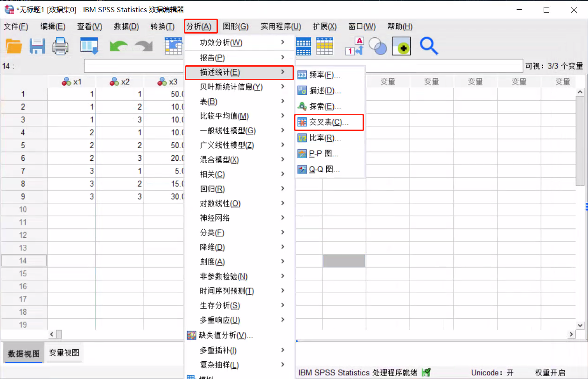Click the horizontal scrollbar left arrow
The height and width of the screenshot is (379, 588).
tap(52, 334)
